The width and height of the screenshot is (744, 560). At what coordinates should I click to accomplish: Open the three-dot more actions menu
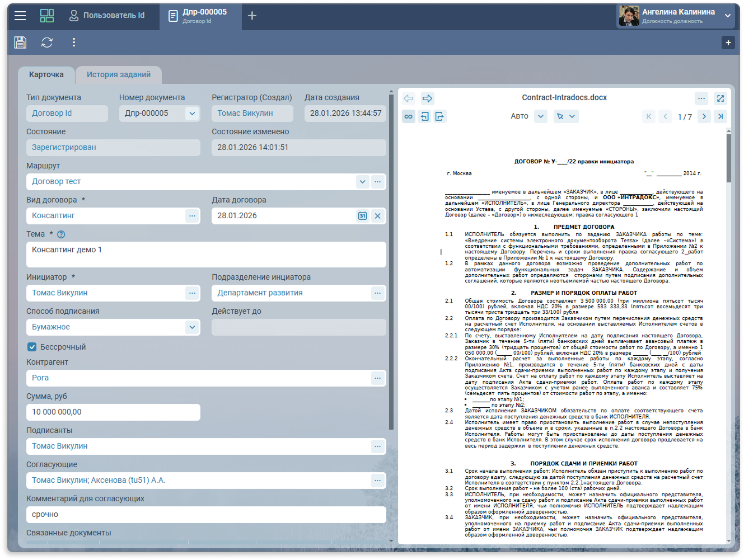[73, 43]
